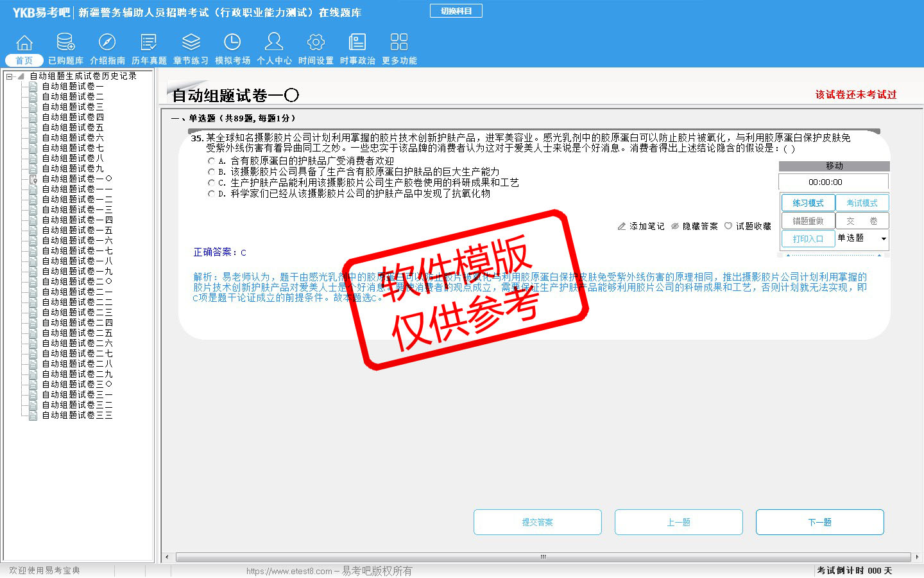The height and width of the screenshot is (578, 924).
Task: Open 已购题库 database icon
Action: click(65, 43)
